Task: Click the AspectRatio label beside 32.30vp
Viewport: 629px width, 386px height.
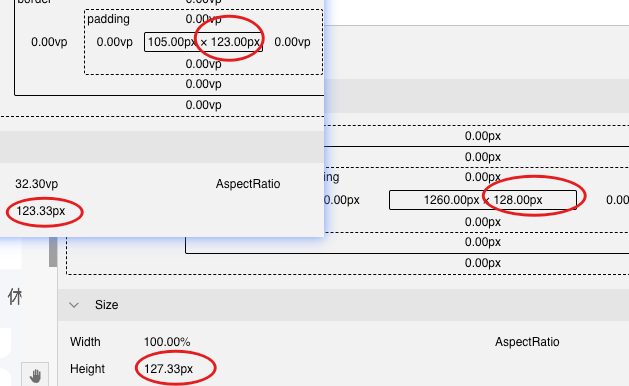Action: click(x=248, y=184)
